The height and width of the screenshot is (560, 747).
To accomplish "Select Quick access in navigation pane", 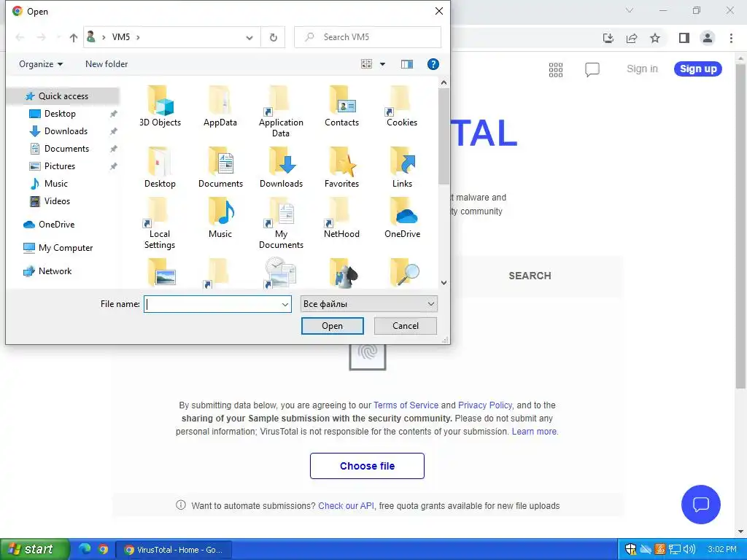I will [x=63, y=96].
